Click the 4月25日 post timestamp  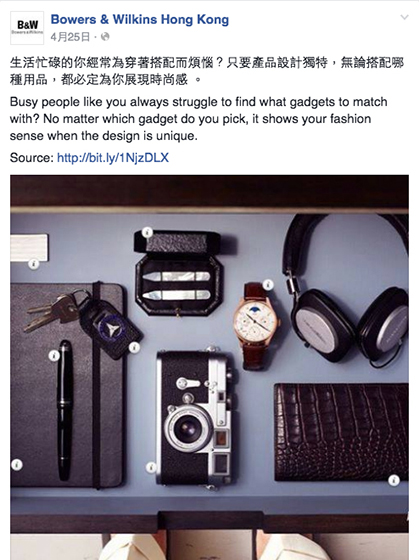(70, 37)
